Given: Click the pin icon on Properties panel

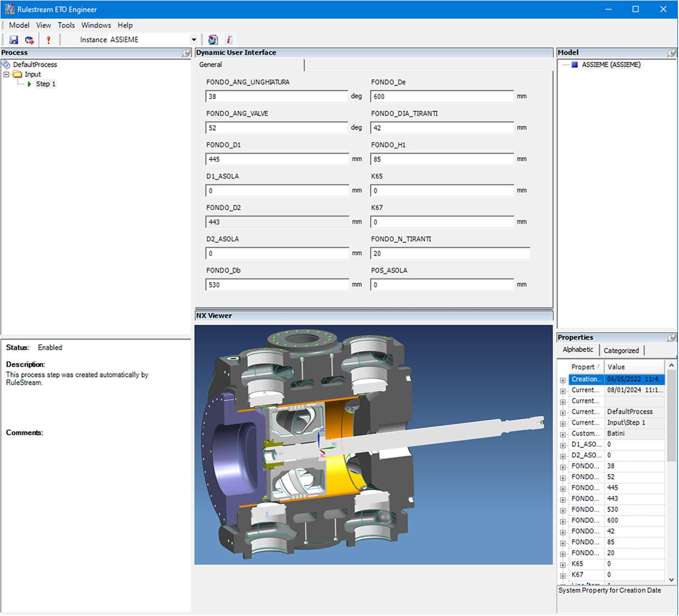Looking at the screenshot, I should click(x=672, y=338).
